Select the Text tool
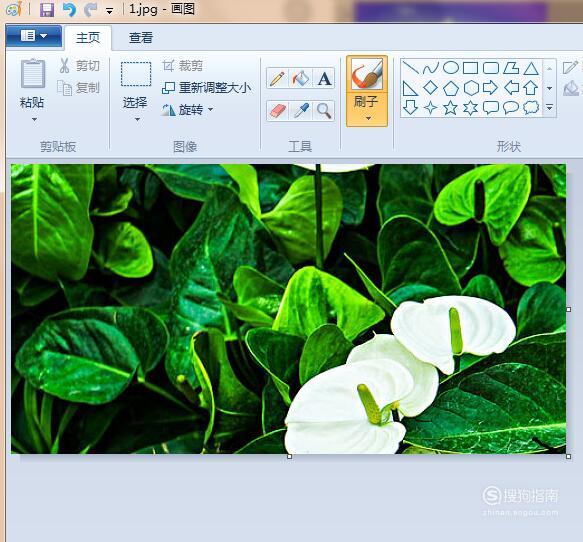The width and height of the screenshot is (583, 542). (324, 78)
